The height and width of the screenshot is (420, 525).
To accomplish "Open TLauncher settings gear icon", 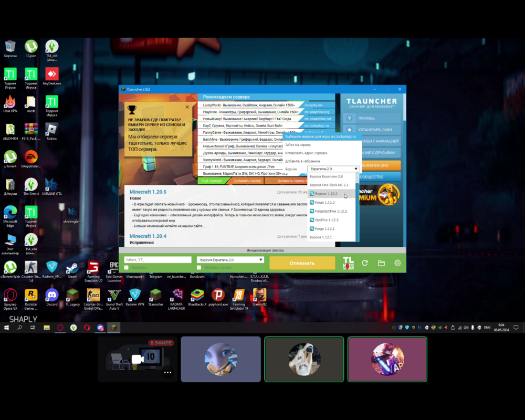I will pos(397,263).
